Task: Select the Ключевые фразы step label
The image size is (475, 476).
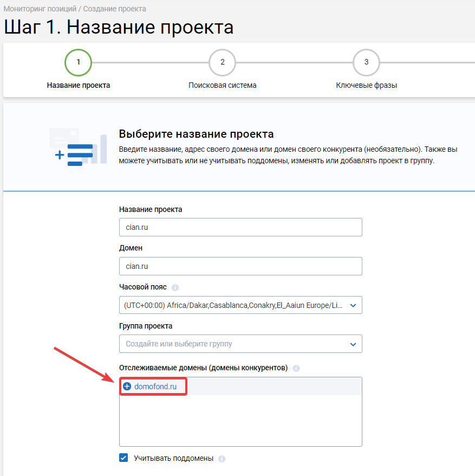Action: [367, 85]
